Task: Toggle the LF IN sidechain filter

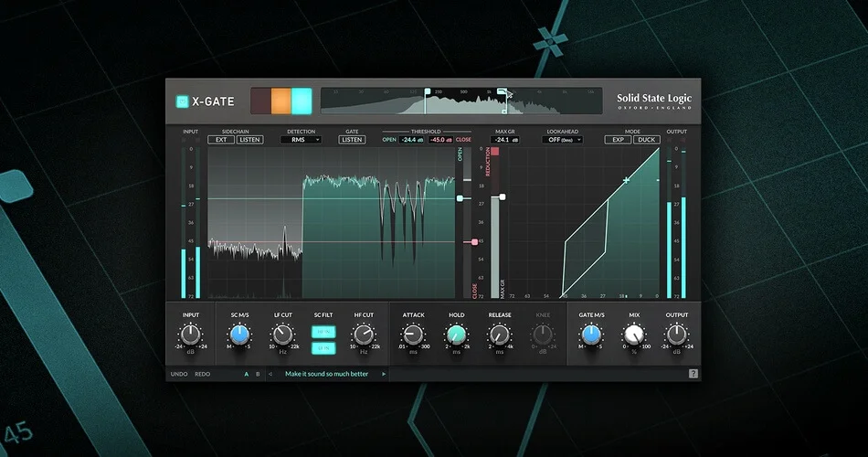Action: tap(323, 348)
